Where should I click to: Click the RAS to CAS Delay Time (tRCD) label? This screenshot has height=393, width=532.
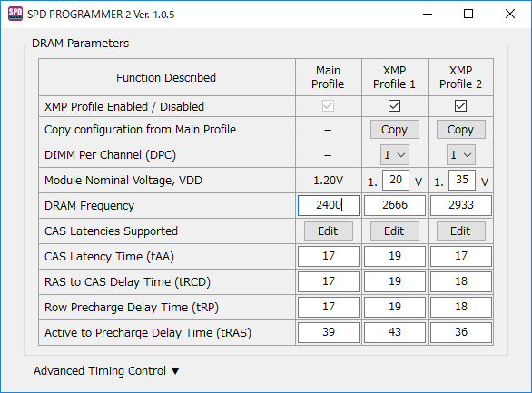[x=128, y=282]
